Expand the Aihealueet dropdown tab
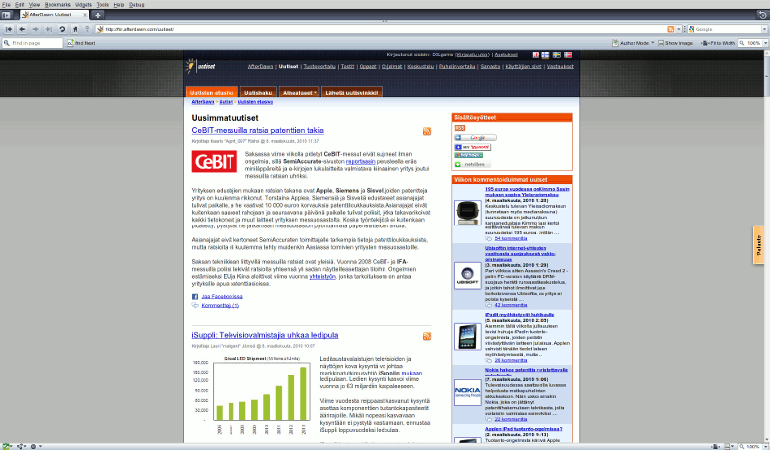The height and width of the screenshot is (450, 770). coord(299,92)
